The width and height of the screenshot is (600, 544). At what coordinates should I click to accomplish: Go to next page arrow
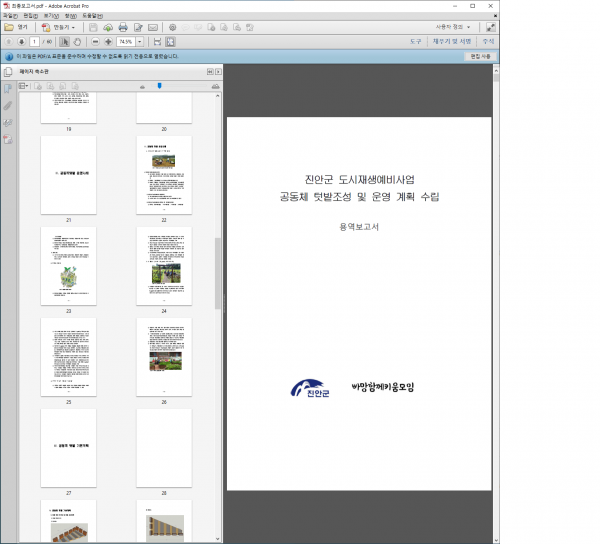pyautogui.click(x=21, y=42)
